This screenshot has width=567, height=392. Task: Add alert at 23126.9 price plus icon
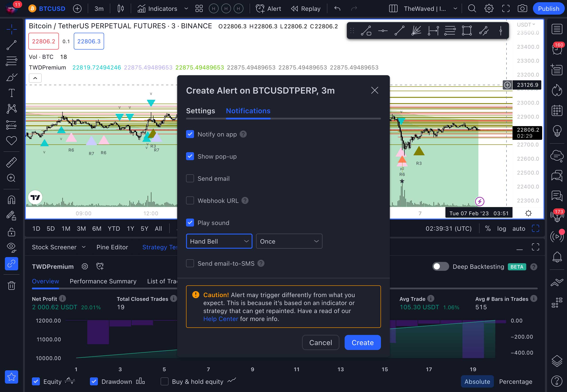(507, 85)
